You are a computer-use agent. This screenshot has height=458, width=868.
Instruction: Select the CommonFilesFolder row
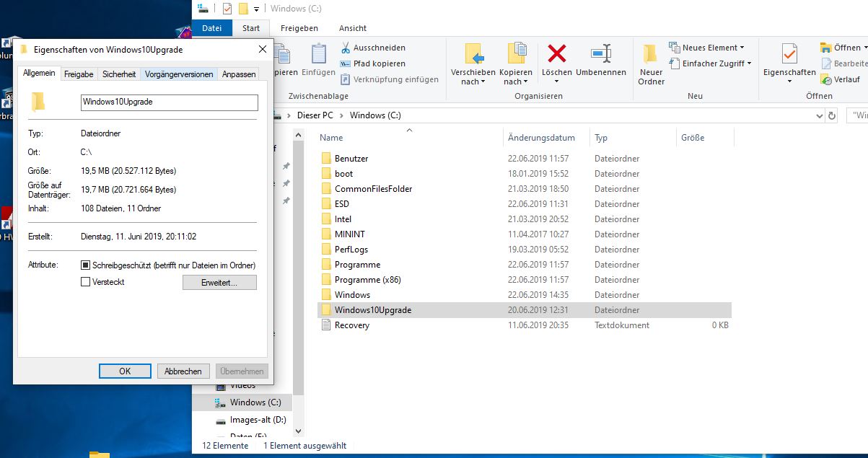[x=524, y=188]
